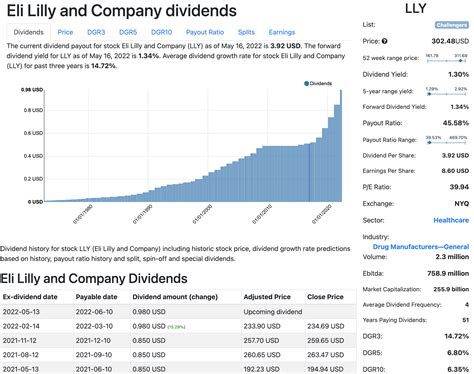Click the LLY ticker heading
Image resolution: width=474 pixels, height=374 pixels.
416,8
